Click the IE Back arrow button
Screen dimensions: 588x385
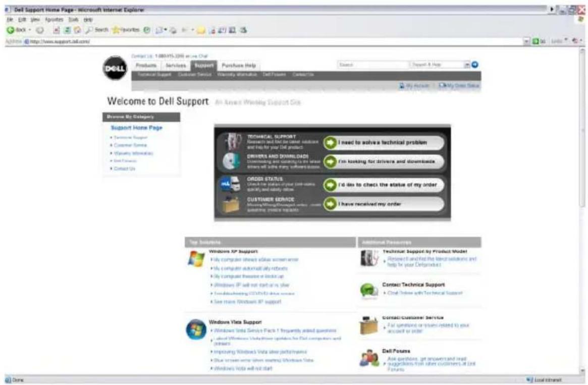pos(11,30)
